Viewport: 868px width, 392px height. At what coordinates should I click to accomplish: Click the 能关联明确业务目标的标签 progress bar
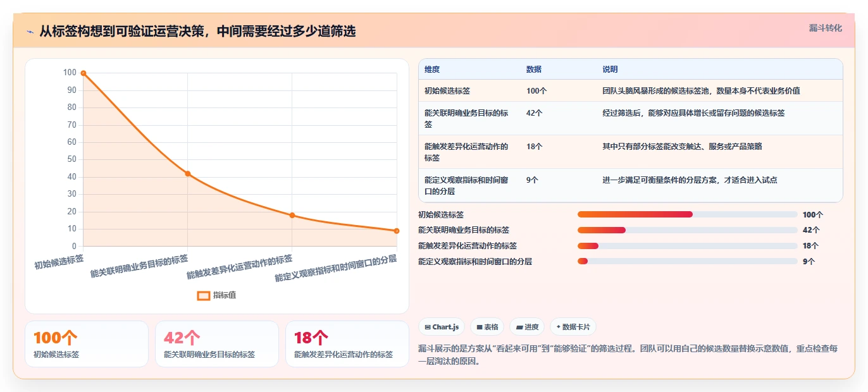pos(687,230)
